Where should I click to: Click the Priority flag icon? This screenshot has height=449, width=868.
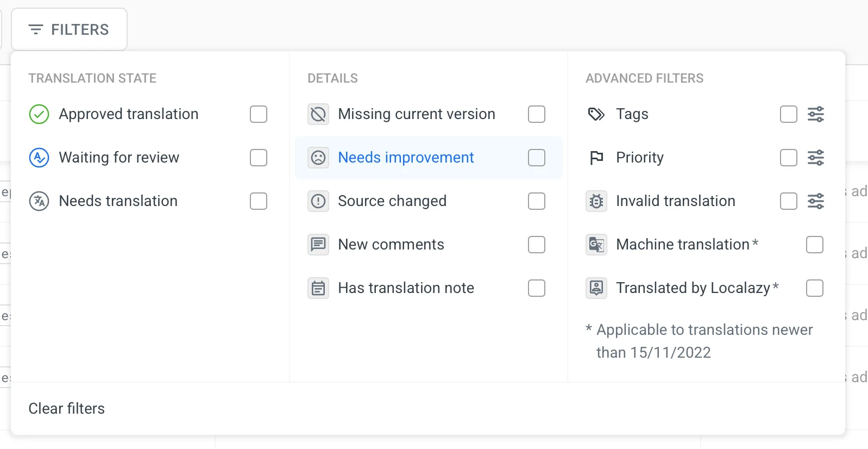tap(596, 158)
